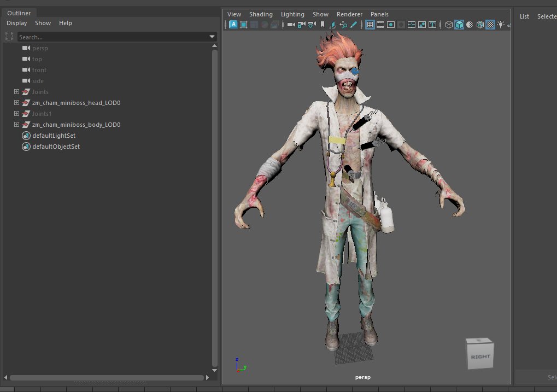Open the Panels menu

pyautogui.click(x=379, y=14)
